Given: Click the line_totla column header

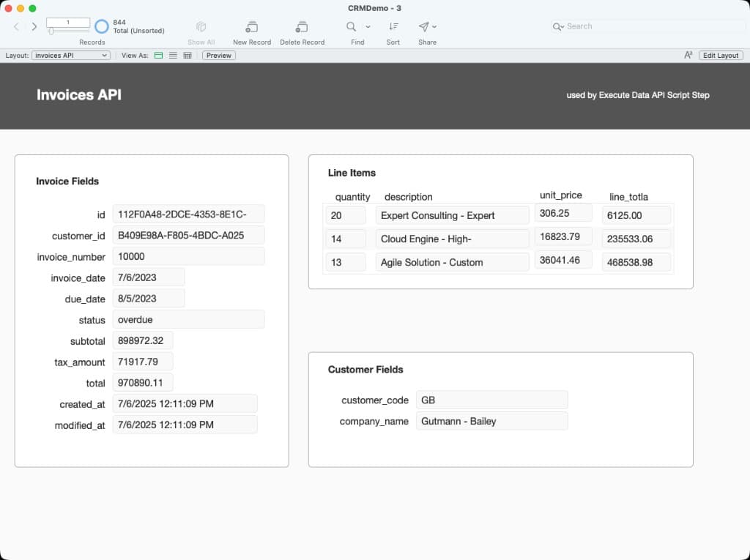Looking at the screenshot, I should point(628,197).
